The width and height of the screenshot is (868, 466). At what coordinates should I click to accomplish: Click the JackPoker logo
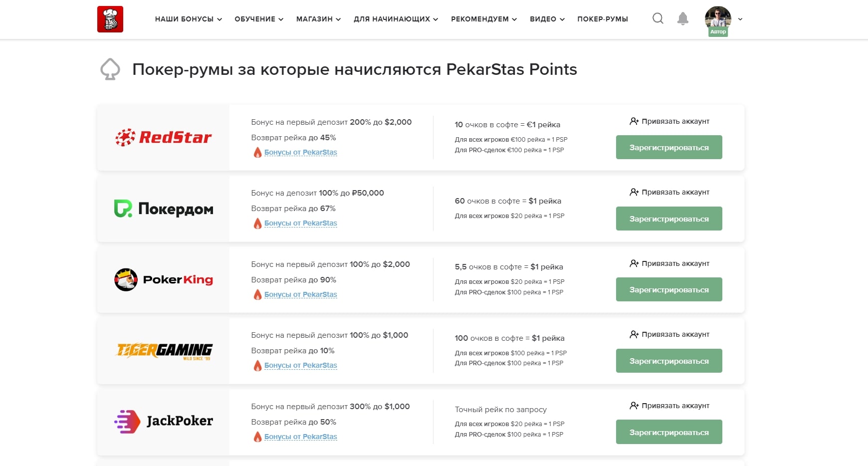click(x=164, y=422)
